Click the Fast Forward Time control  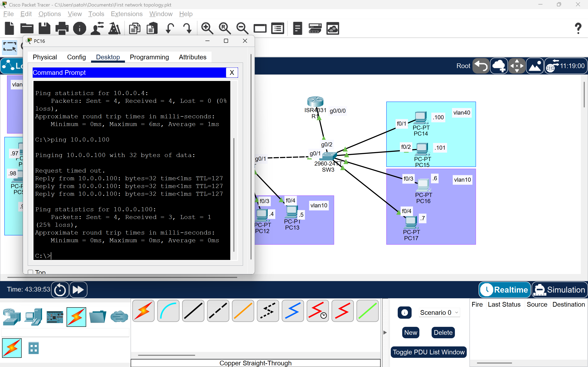click(78, 290)
